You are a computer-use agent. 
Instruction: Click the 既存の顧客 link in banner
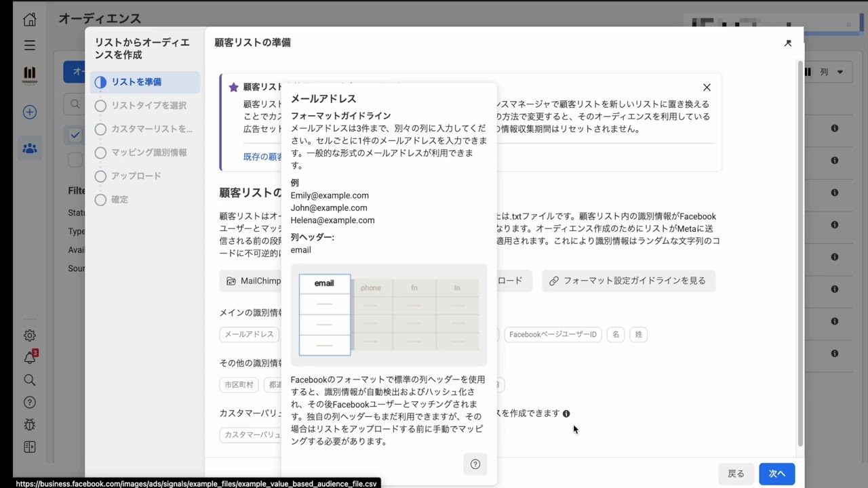tap(263, 157)
